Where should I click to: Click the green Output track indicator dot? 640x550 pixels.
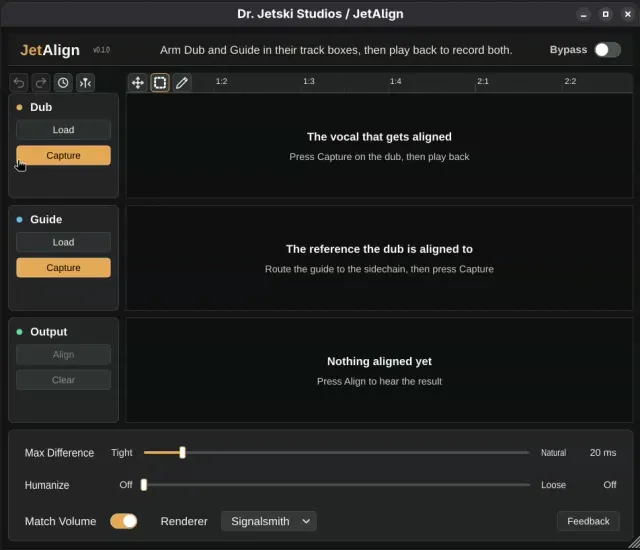(x=19, y=332)
